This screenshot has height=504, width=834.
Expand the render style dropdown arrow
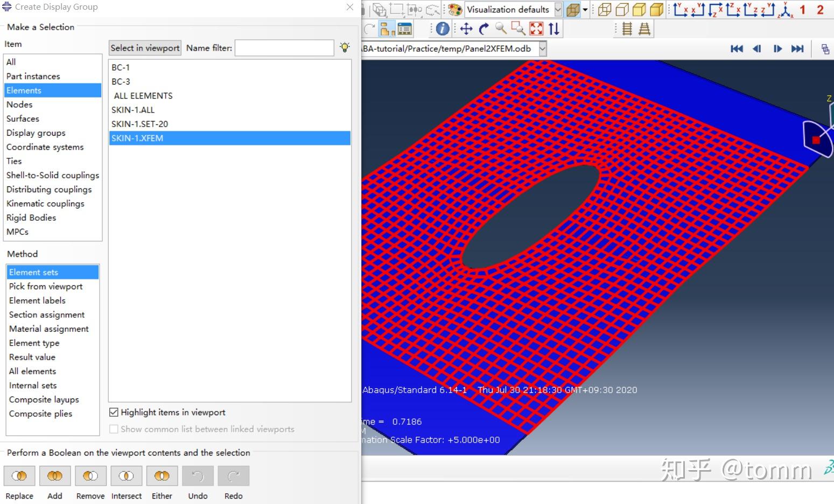[585, 9]
